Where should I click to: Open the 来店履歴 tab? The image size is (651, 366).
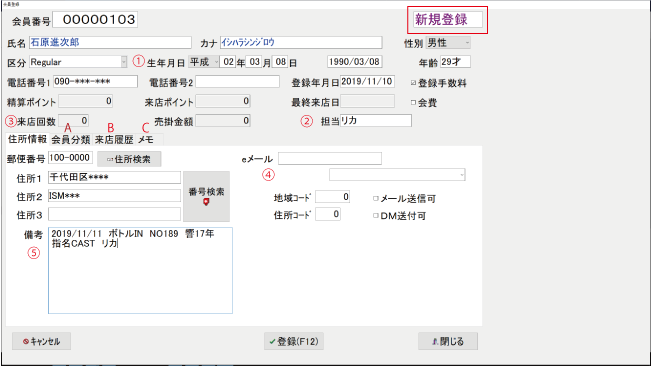[x=114, y=140]
